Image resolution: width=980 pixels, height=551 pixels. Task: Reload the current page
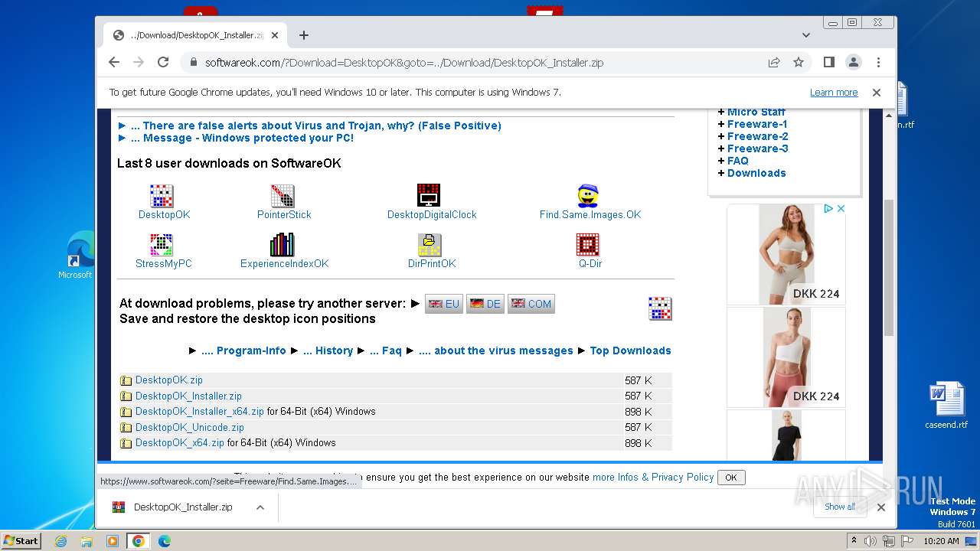click(x=163, y=62)
